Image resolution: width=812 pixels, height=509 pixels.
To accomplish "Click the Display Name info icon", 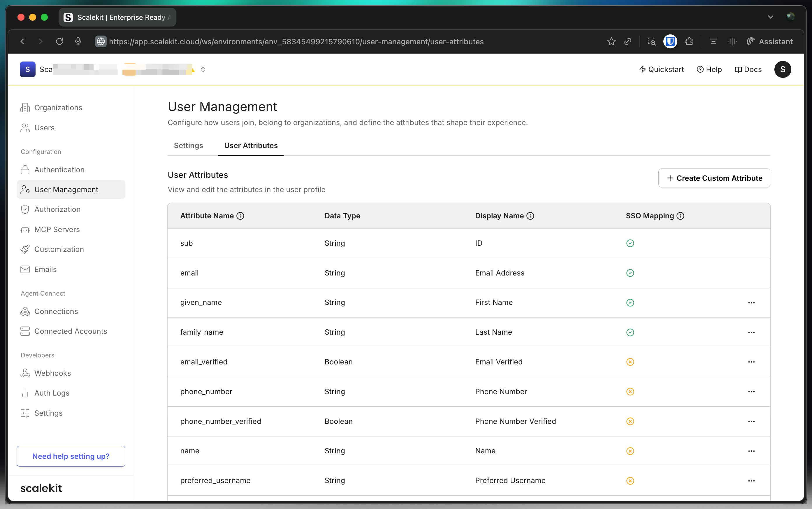I will (x=530, y=216).
